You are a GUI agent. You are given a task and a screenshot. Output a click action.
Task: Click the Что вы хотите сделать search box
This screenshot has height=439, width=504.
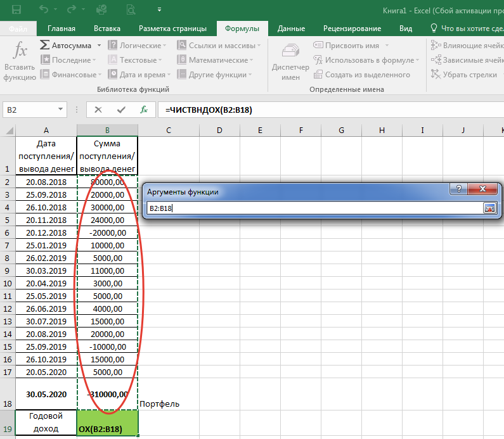467,29
